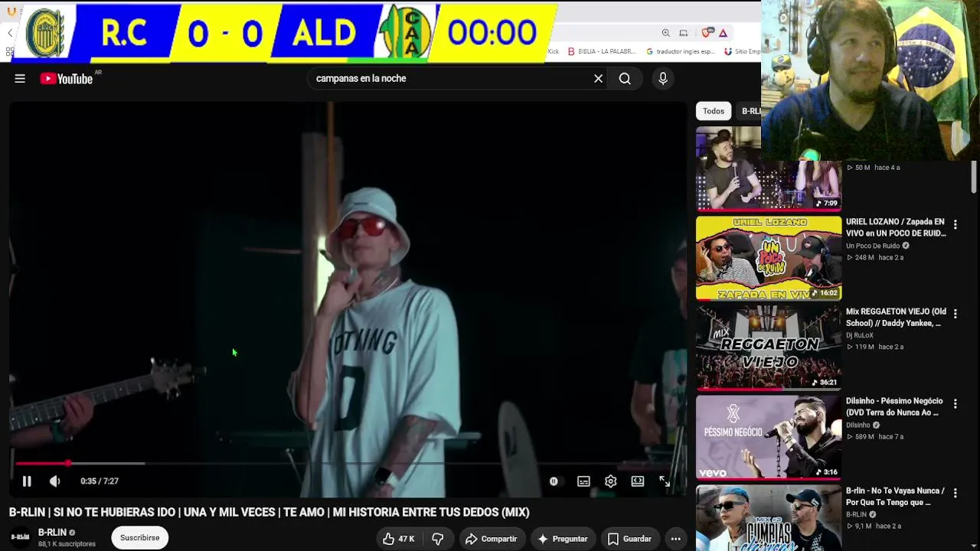This screenshot has width=980, height=551.
Task: Like the video with 47 K likes
Action: pos(399,539)
